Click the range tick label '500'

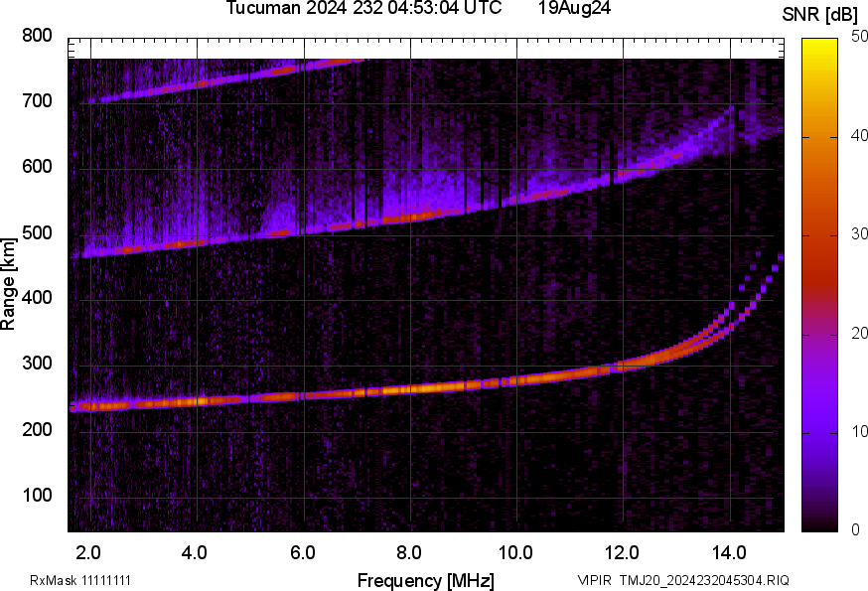pyautogui.click(x=37, y=232)
